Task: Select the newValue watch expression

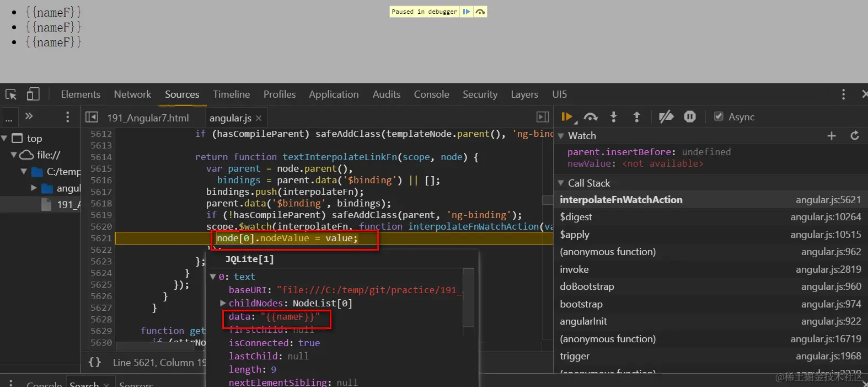Action: click(635, 163)
